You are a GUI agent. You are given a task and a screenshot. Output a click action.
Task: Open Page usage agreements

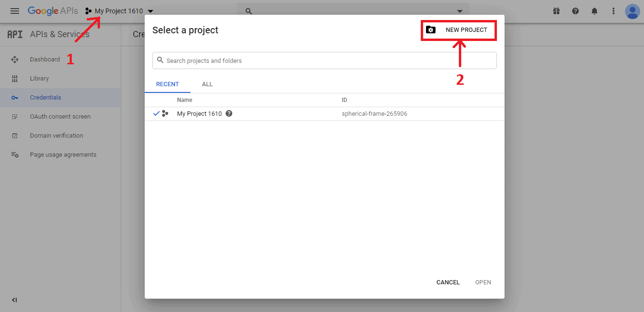click(63, 155)
